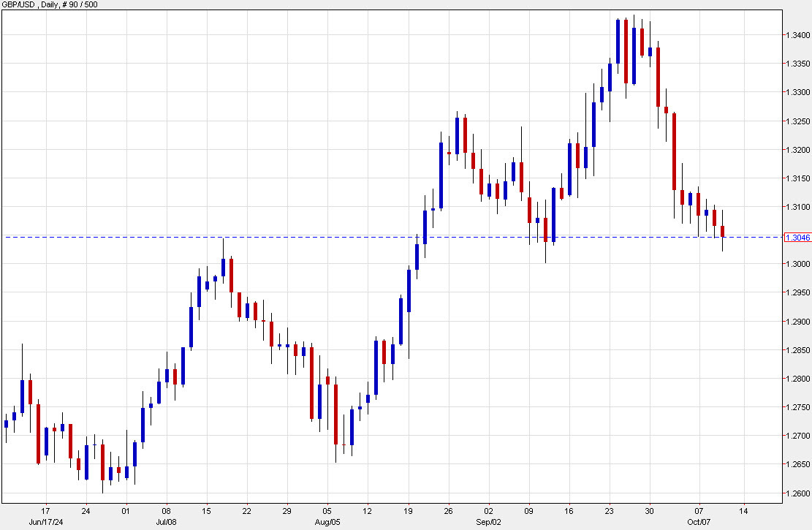Click the most recent red candlestick
This screenshot has height=530, width=812.
click(723, 230)
